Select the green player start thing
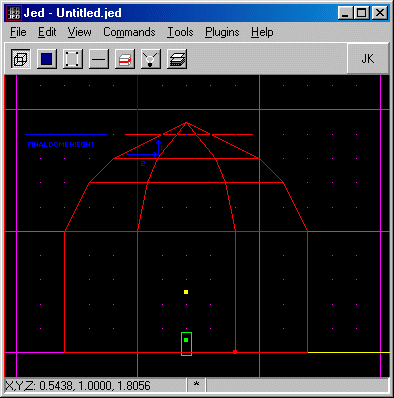Screen dimensions: 394x398 click(x=186, y=344)
